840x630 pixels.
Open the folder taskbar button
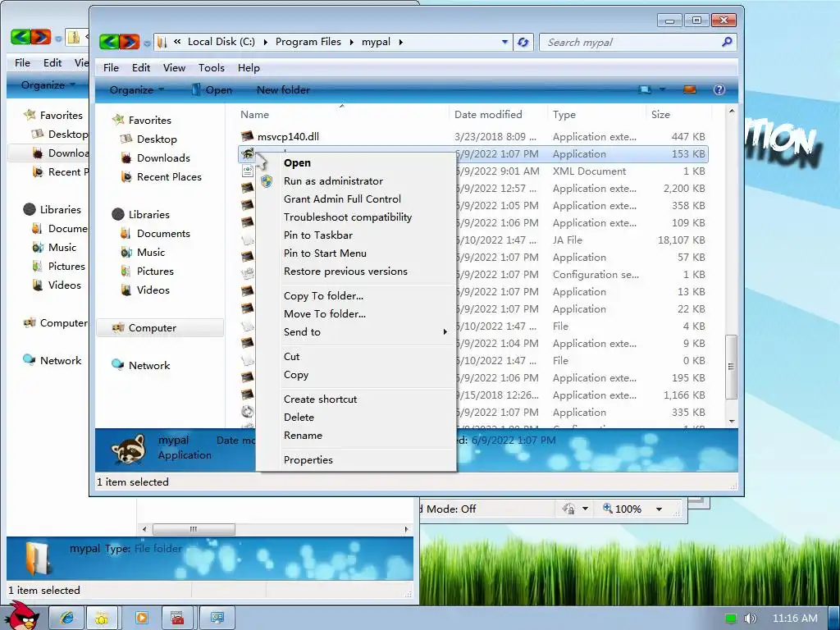(103, 618)
